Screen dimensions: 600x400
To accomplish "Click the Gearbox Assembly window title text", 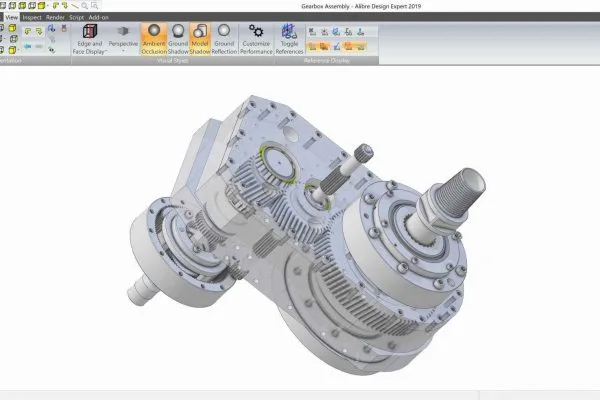I will (361, 6).
